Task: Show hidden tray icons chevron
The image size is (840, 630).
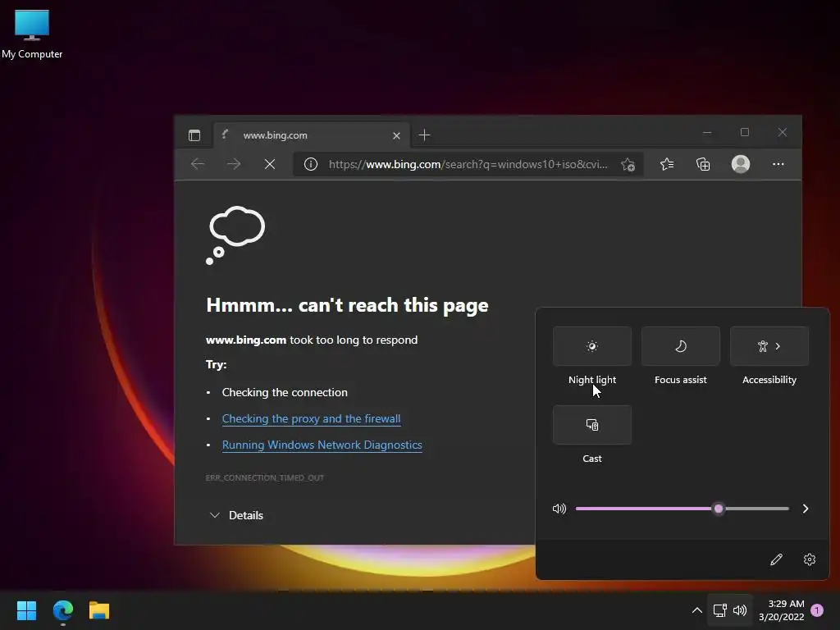Action: [697, 610]
